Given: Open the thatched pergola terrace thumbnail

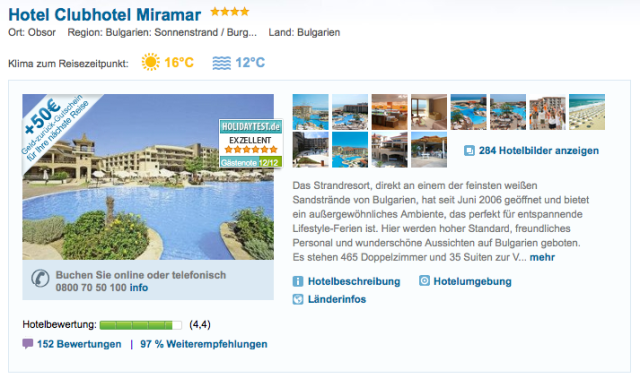Looking at the screenshot, I should click(429, 149).
